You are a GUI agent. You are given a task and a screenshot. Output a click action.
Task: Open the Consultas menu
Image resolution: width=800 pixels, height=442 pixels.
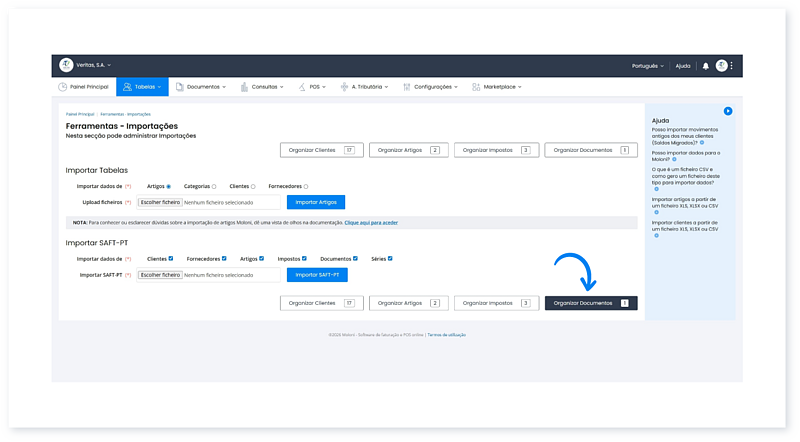(265, 87)
